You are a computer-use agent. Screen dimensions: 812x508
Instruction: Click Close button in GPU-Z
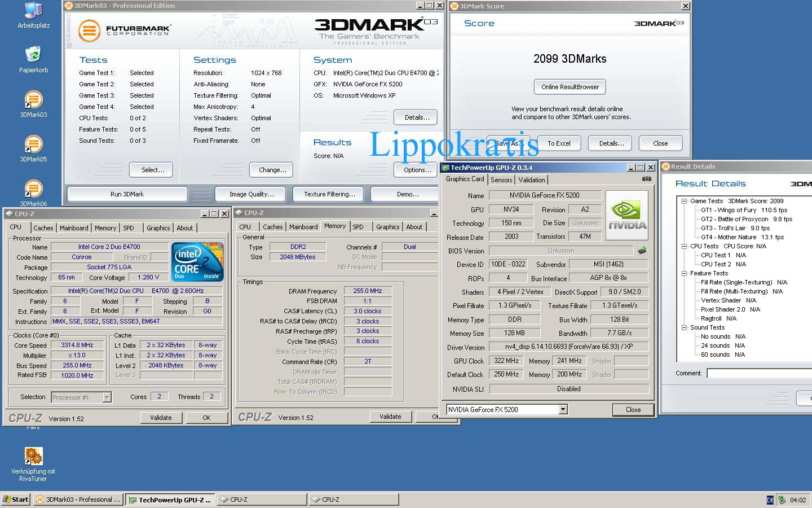click(x=633, y=410)
